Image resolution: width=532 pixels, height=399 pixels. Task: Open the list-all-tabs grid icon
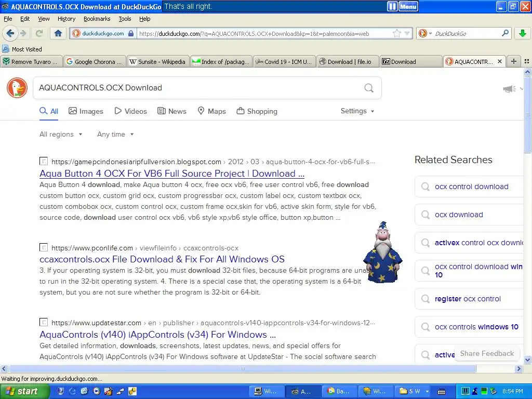click(527, 61)
